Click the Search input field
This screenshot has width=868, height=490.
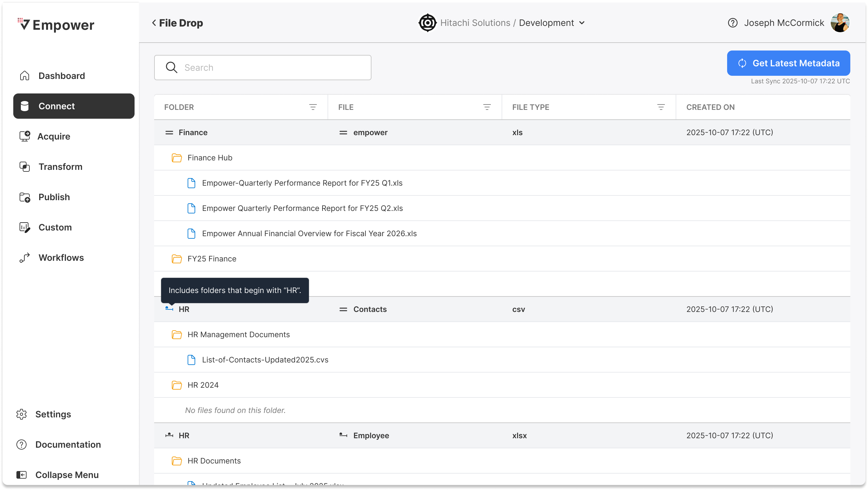click(263, 68)
